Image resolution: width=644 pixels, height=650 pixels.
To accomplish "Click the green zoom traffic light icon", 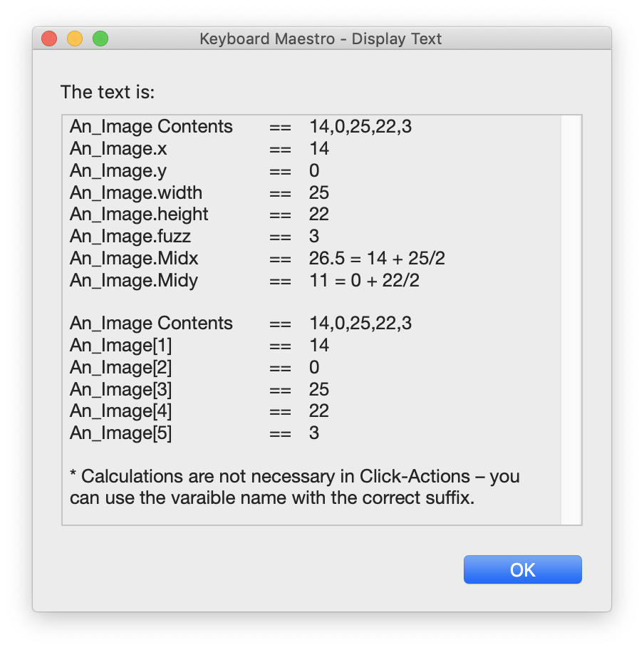I will (100, 38).
